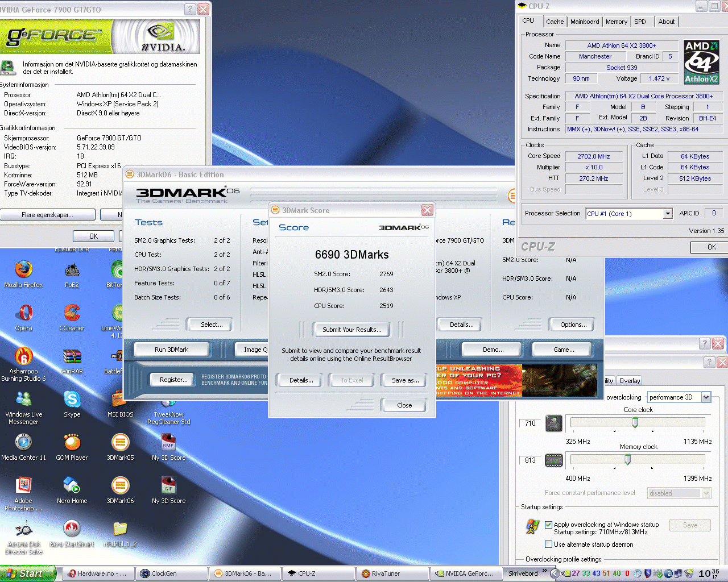728x582 pixels.
Task: Open the 3DMark05 desktop icon
Action: [x=120, y=443]
